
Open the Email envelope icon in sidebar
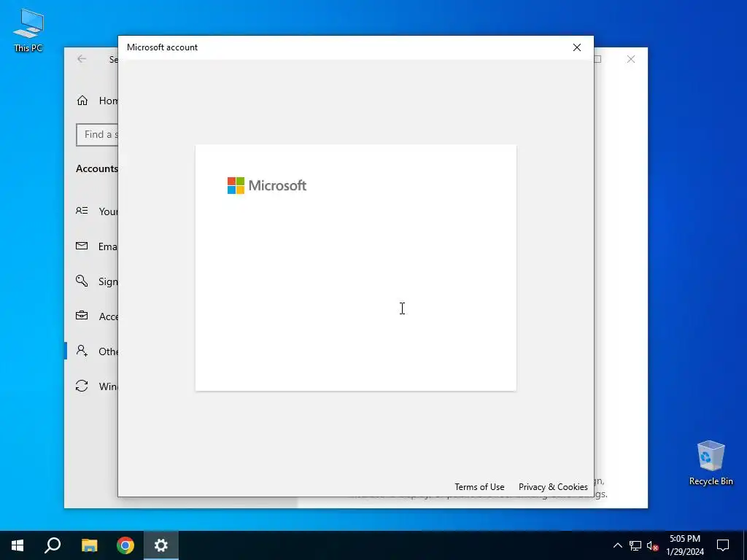point(82,246)
